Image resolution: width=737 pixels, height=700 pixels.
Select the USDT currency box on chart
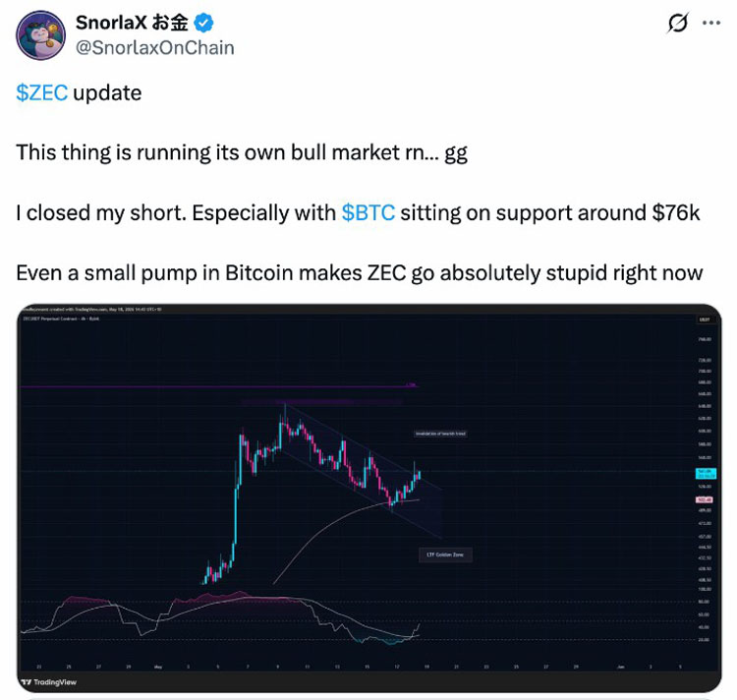[705, 320]
